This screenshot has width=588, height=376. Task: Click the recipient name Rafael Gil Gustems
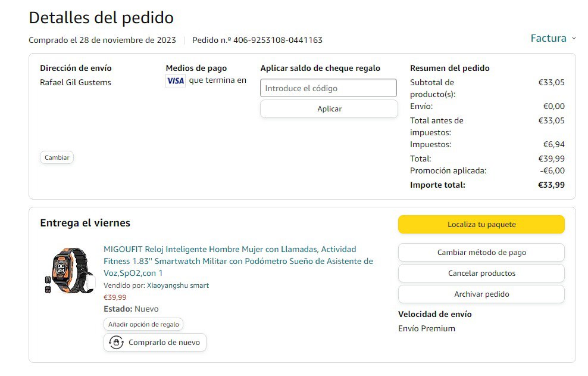click(76, 83)
